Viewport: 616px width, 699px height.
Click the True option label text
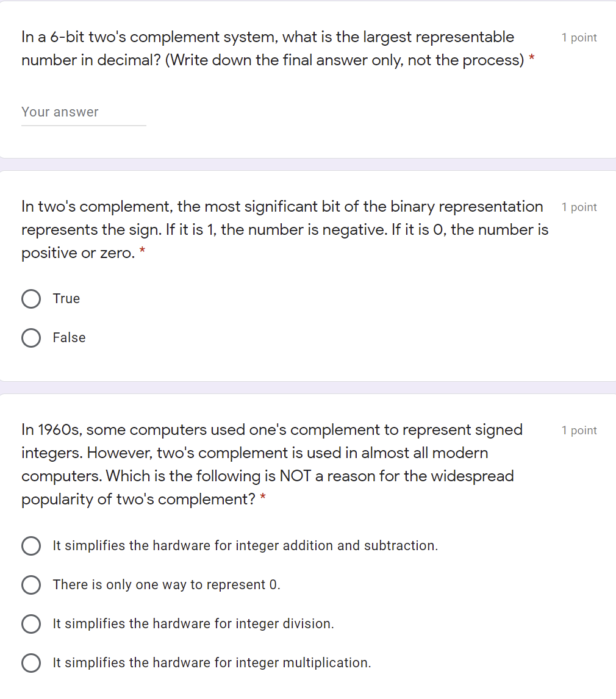click(66, 299)
